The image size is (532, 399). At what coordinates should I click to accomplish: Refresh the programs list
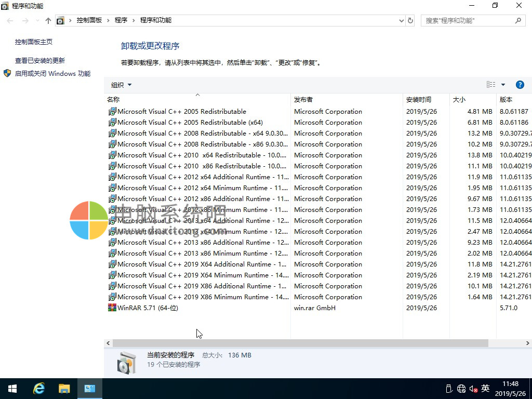tap(410, 21)
